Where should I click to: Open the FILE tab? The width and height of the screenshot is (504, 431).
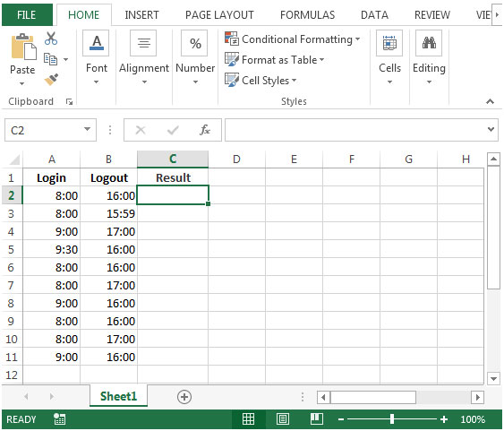click(27, 15)
